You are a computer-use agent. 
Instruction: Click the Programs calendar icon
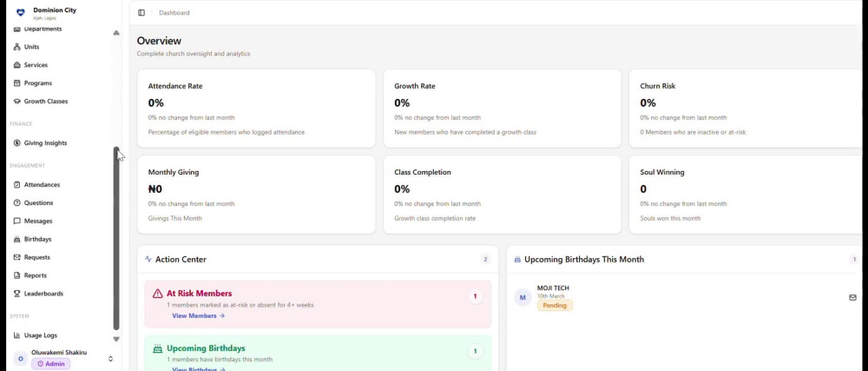(x=17, y=83)
